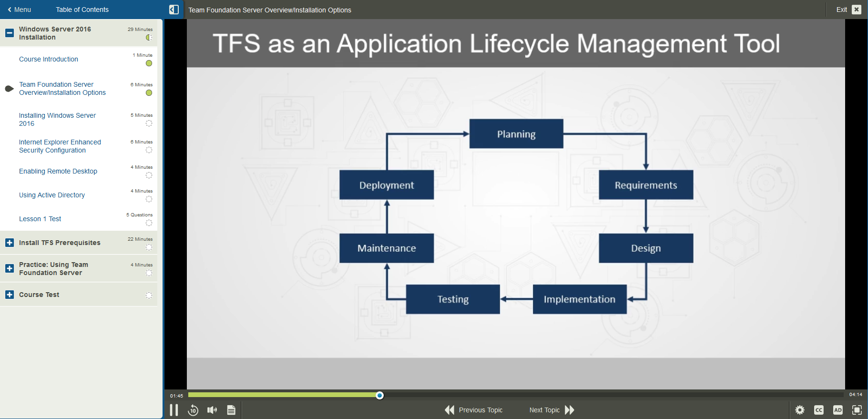The image size is (868, 419).
Task: Expand the Course Test section
Action: pyautogui.click(x=10, y=295)
